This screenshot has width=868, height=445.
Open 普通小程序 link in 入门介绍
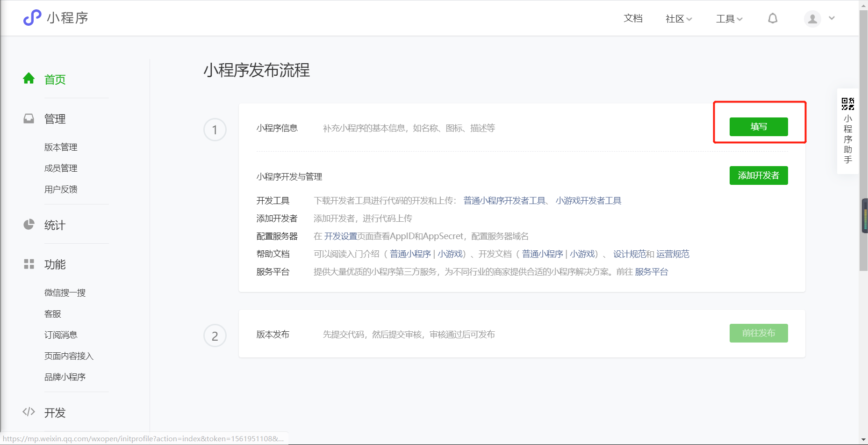point(410,254)
